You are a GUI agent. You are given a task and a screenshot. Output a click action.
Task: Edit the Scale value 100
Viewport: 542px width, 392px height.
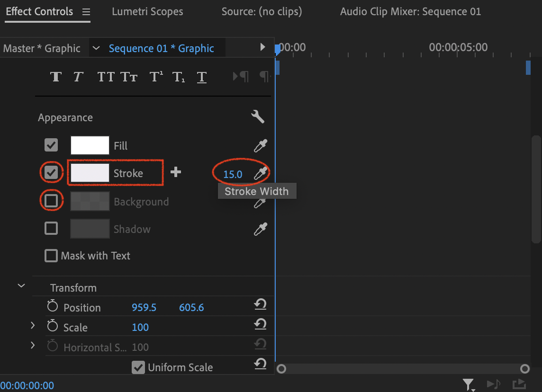tap(140, 328)
